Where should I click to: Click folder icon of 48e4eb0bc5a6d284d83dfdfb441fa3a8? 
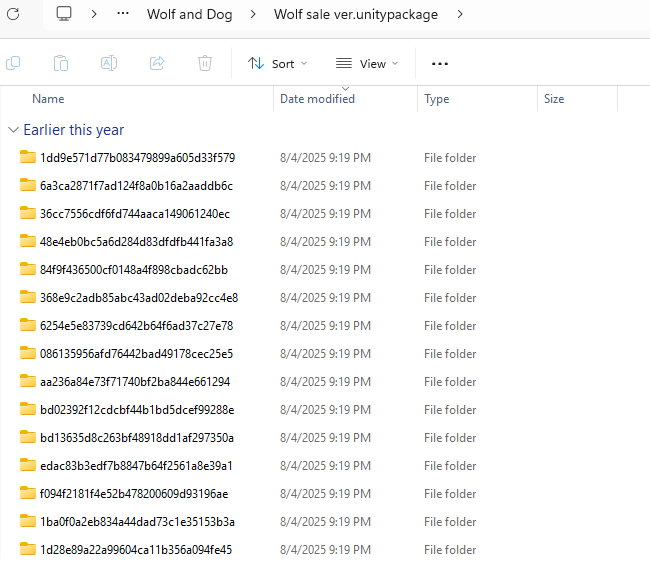coord(28,241)
